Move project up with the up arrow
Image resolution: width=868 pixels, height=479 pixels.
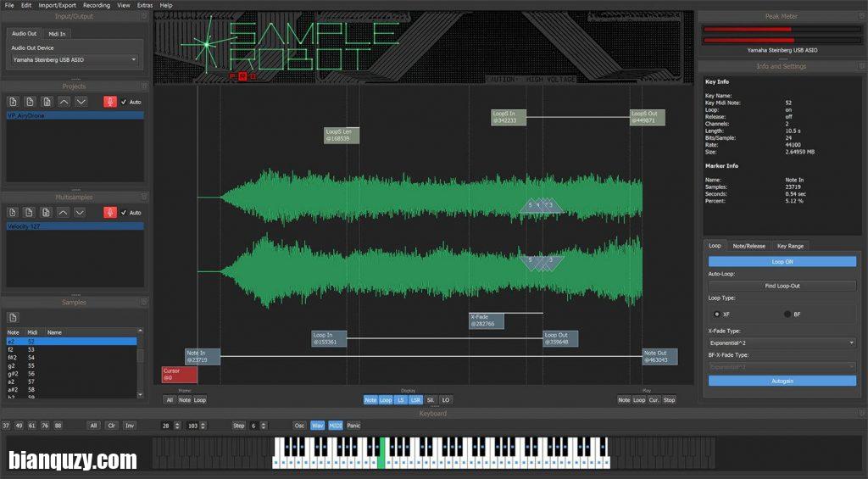tap(64, 102)
